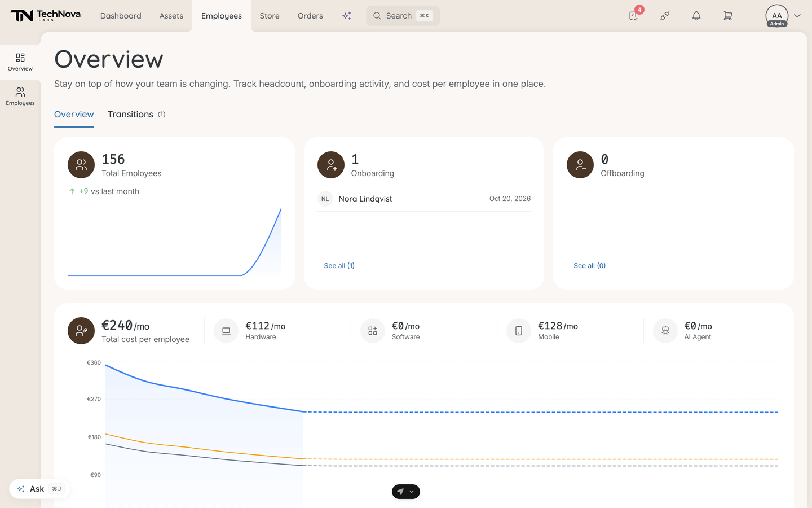Click the Mobile phone icon
The image size is (812, 508).
pyautogui.click(x=519, y=331)
